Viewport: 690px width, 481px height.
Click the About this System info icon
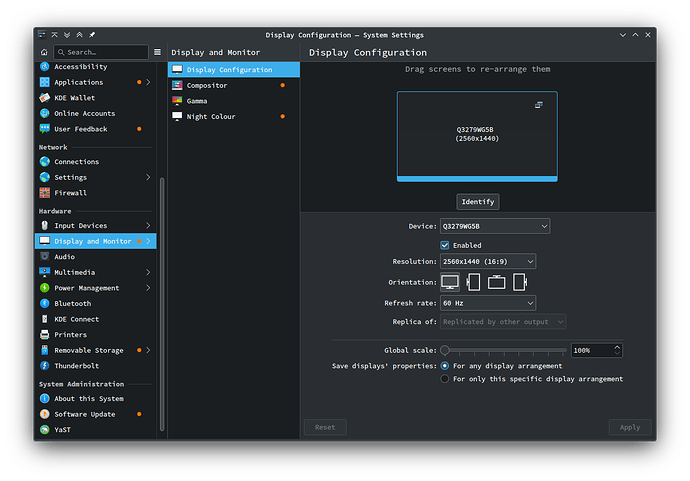tap(44, 399)
